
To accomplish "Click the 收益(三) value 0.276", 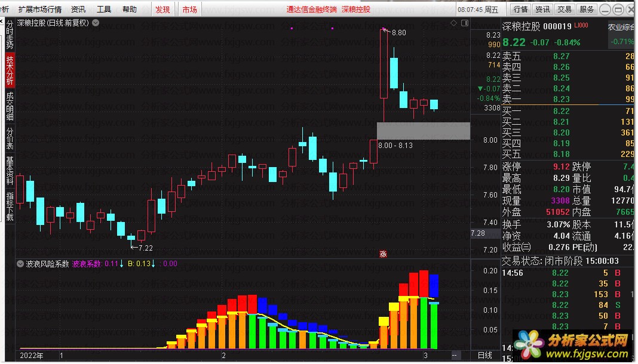I will 559,247.
